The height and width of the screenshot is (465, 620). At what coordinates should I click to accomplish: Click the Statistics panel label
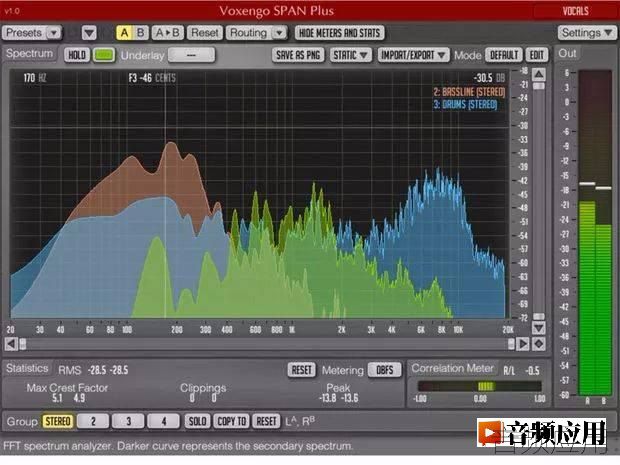(27, 369)
